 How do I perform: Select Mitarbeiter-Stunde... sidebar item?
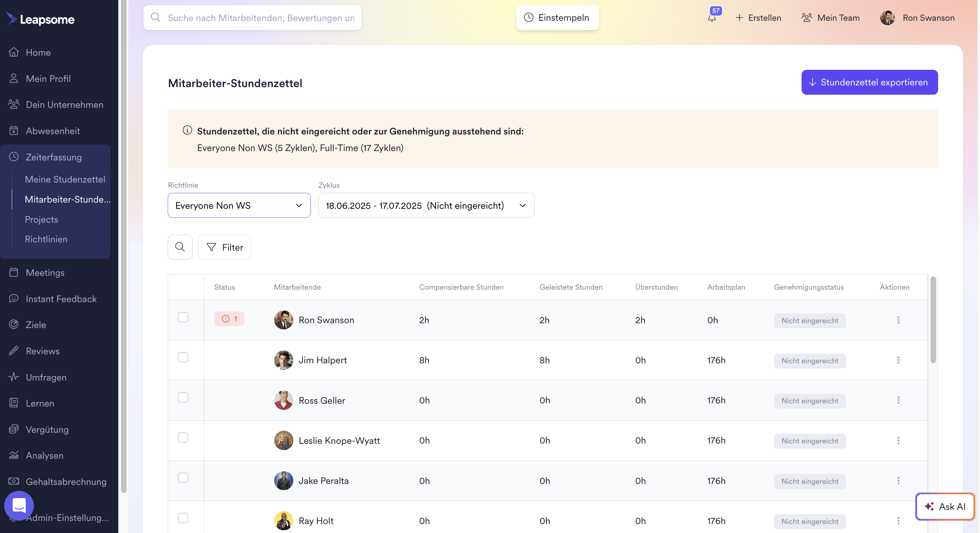pos(67,199)
